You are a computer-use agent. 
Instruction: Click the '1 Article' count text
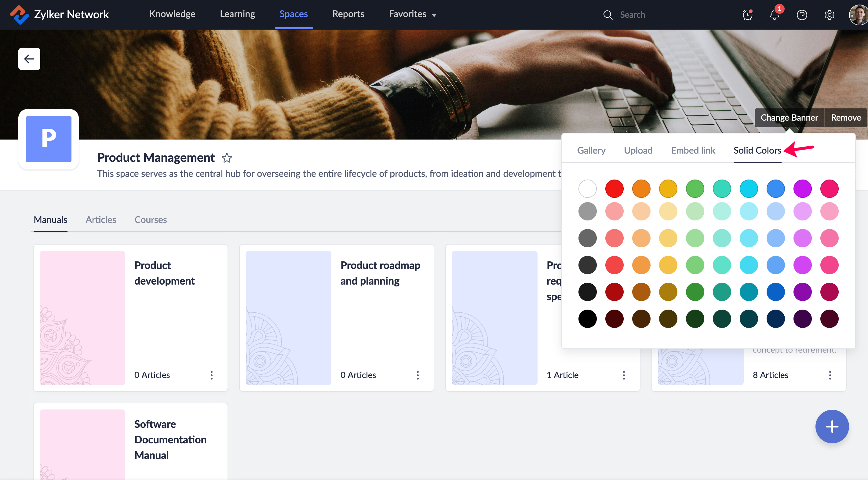click(x=562, y=375)
